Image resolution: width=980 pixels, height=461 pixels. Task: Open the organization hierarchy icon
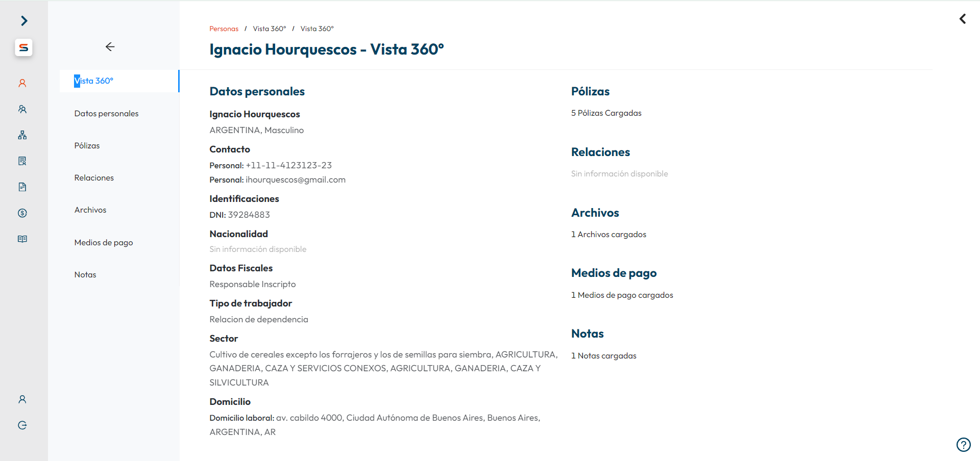pos(22,135)
